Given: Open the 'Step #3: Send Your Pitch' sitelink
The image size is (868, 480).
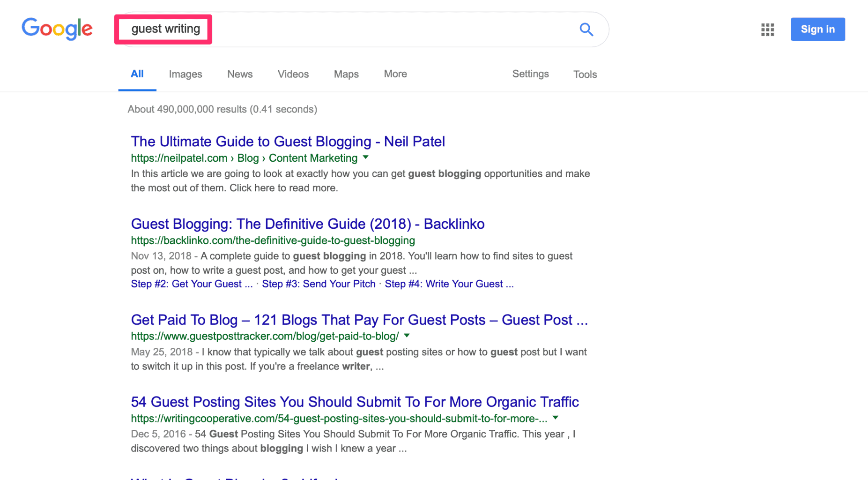Looking at the screenshot, I should (319, 284).
